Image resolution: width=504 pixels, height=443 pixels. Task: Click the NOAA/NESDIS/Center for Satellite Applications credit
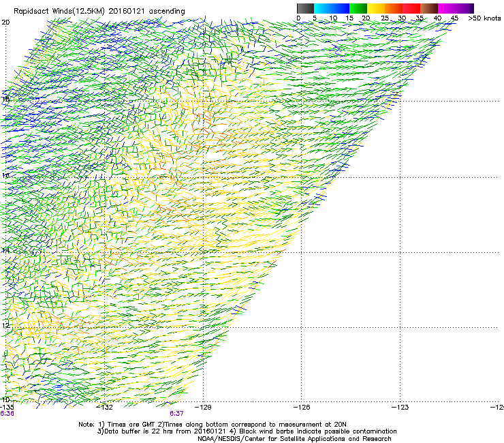pyautogui.click(x=294, y=439)
